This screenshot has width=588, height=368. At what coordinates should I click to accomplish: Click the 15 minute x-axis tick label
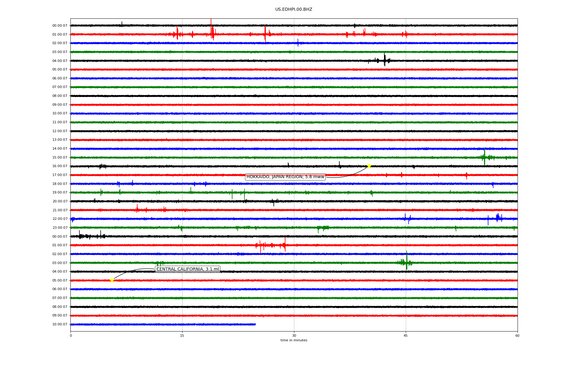tap(182, 335)
